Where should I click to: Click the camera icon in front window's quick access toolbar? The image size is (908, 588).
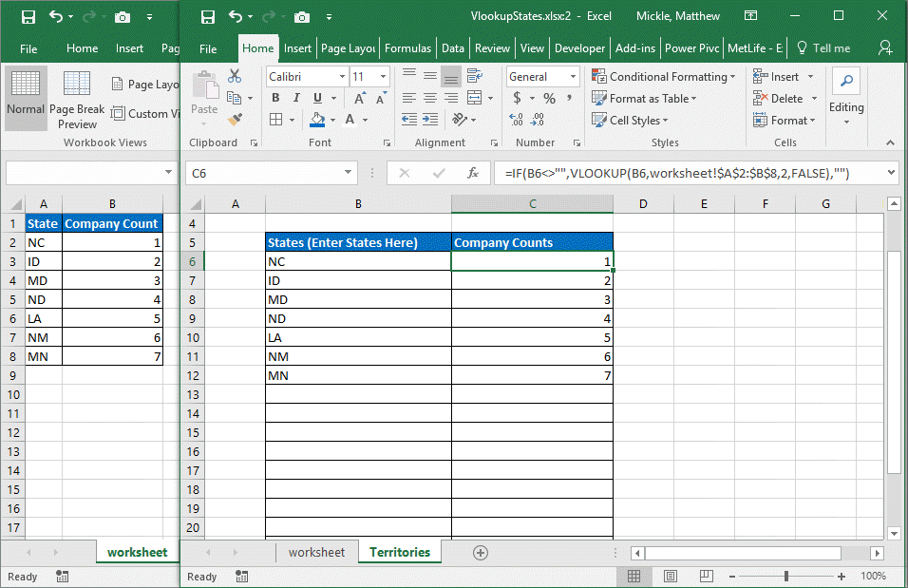[302, 17]
